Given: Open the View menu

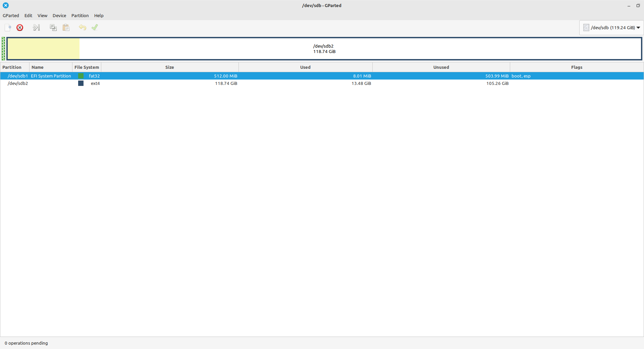Looking at the screenshot, I should [x=42, y=15].
